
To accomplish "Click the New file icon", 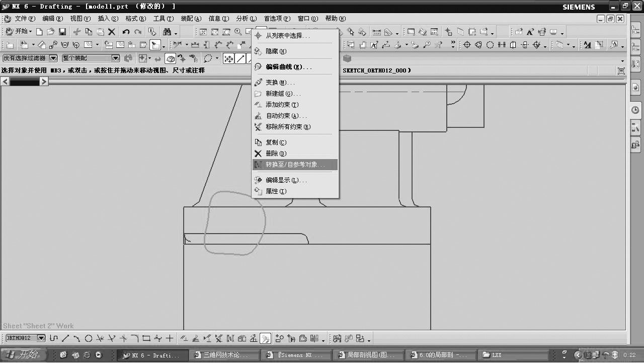I will tap(39, 32).
